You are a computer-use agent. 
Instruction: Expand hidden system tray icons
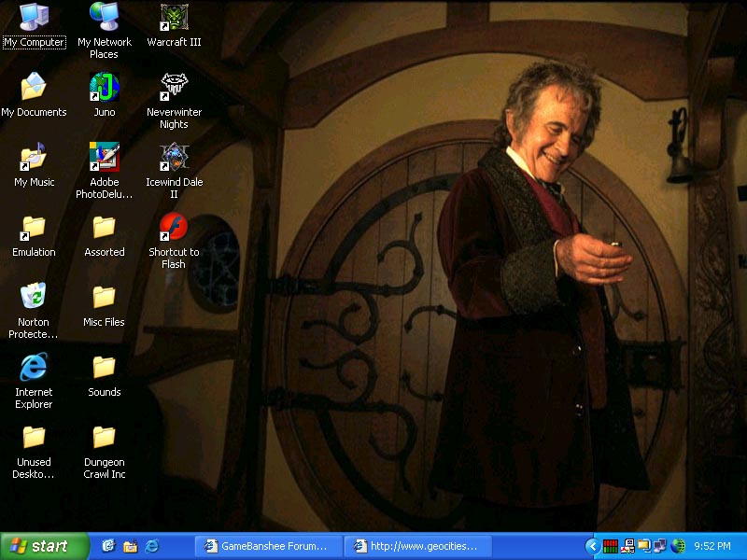pos(593,546)
